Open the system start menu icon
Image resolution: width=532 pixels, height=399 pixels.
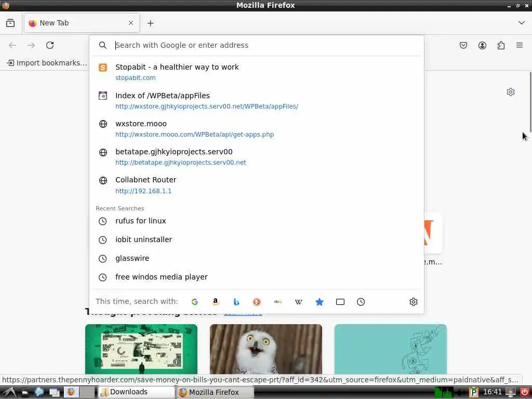(x=9, y=392)
